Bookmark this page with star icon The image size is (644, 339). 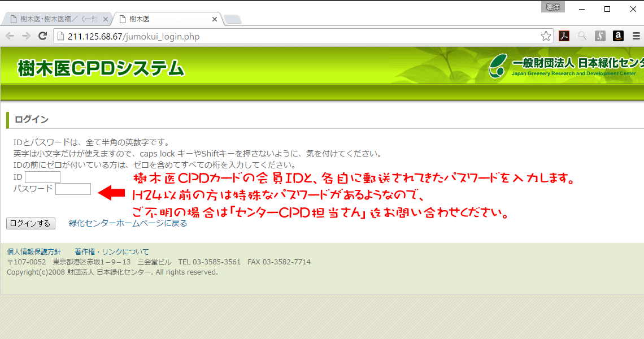coord(546,36)
